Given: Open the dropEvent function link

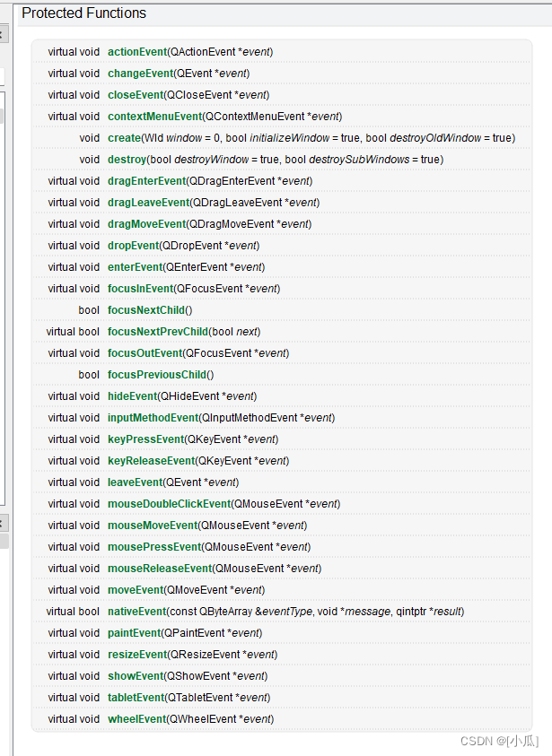Looking at the screenshot, I should click(x=133, y=246).
